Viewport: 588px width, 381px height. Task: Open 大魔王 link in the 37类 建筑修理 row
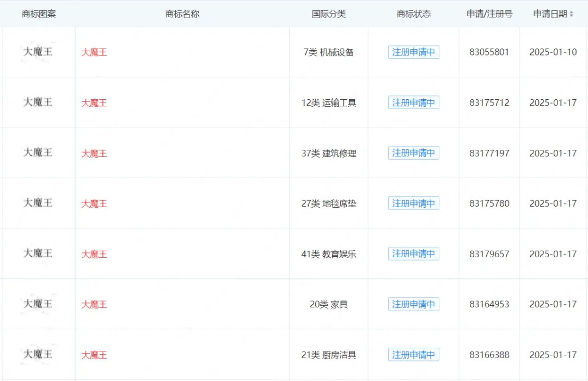point(94,153)
